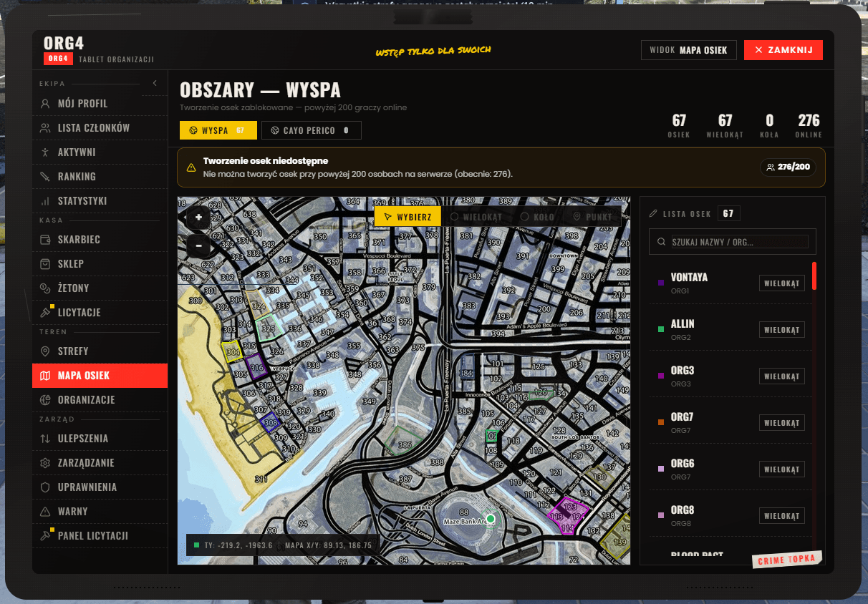Open Statystyki in the sidebar
This screenshot has width=868, height=604.
pyautogui.click(x=100, y=201)
